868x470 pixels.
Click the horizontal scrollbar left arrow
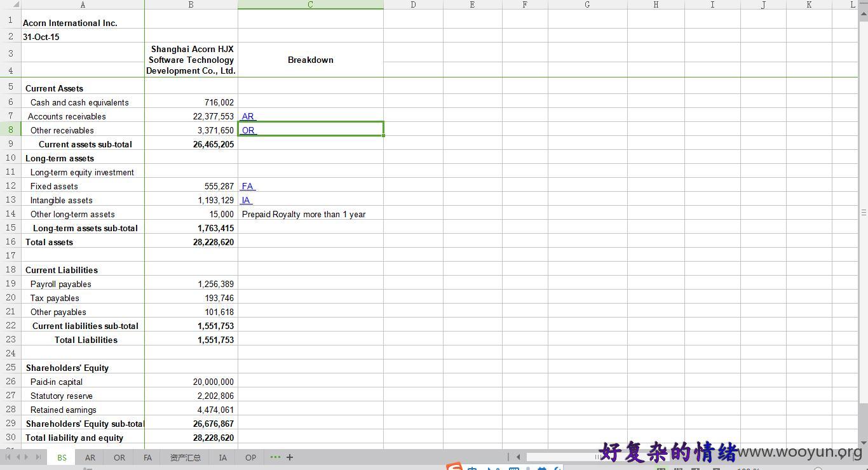point(519,457)
